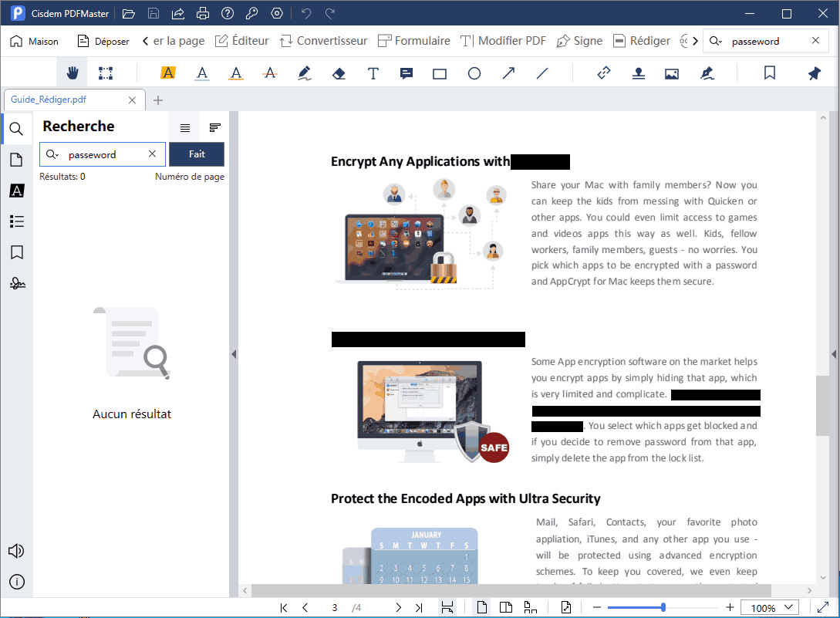840x618 pixels.
Task: Close the Guide_Rédiger.pdf document tab
Action: [133, 100]
